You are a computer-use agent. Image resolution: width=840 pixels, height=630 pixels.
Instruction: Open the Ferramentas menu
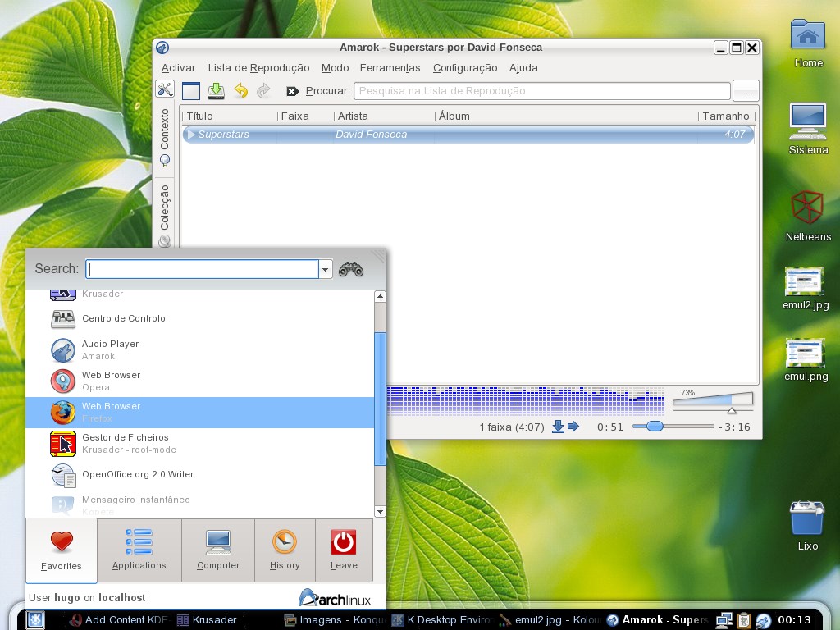click(x=390, y=68)
